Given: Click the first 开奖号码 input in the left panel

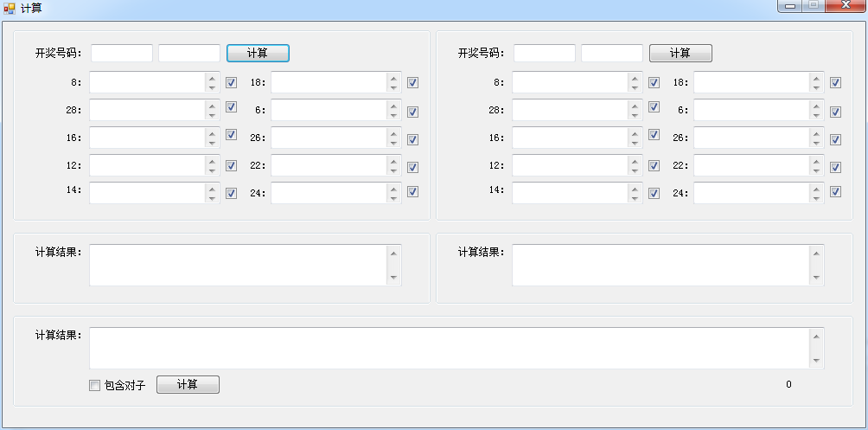Looking at the screenshot, I should click(122, 53).
